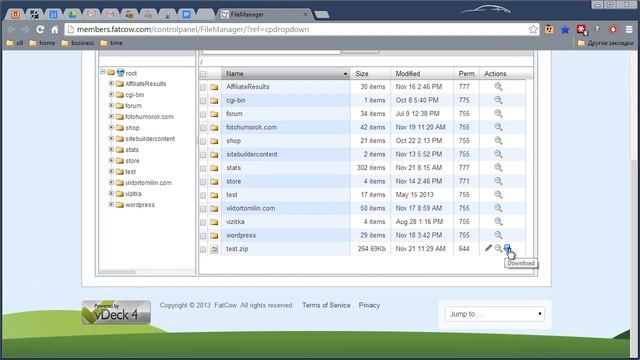Click the magnifier icon in cgi-bin row

tap(498, 100)
